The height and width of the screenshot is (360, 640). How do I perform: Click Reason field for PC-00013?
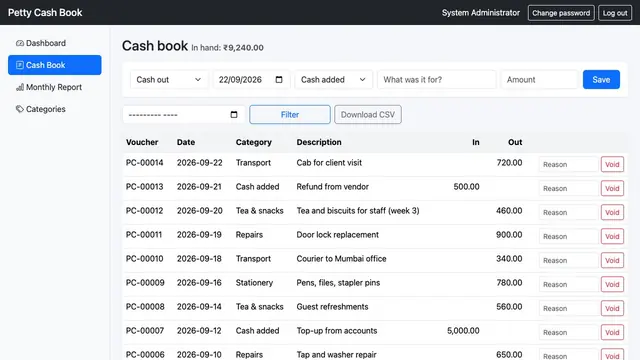[x=568, y=189]
